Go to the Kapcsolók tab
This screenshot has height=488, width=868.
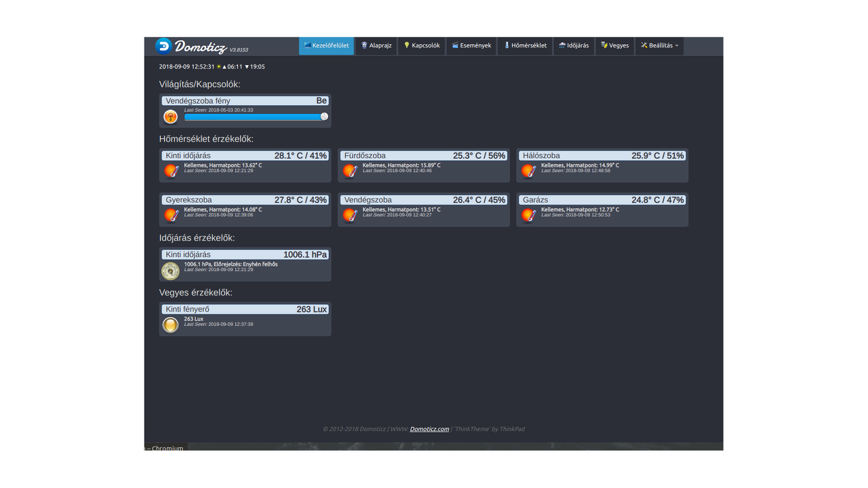(422, 45)
